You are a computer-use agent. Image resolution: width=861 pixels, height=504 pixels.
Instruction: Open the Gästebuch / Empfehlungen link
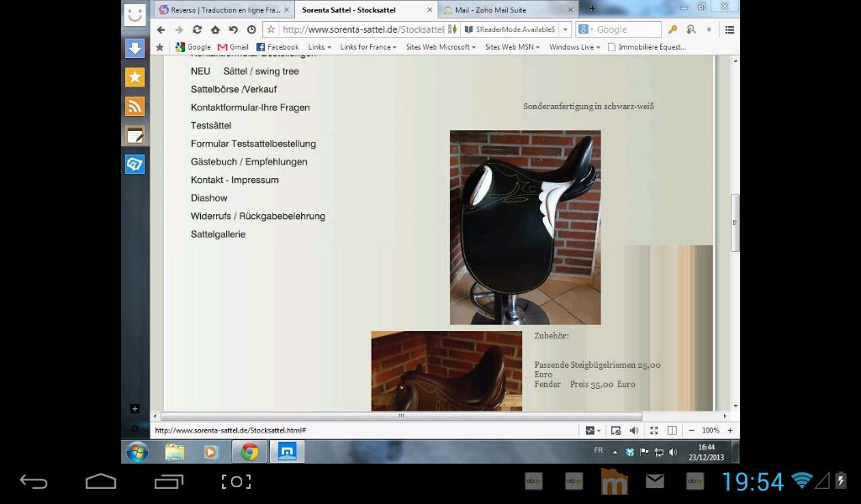pos(249,161)
